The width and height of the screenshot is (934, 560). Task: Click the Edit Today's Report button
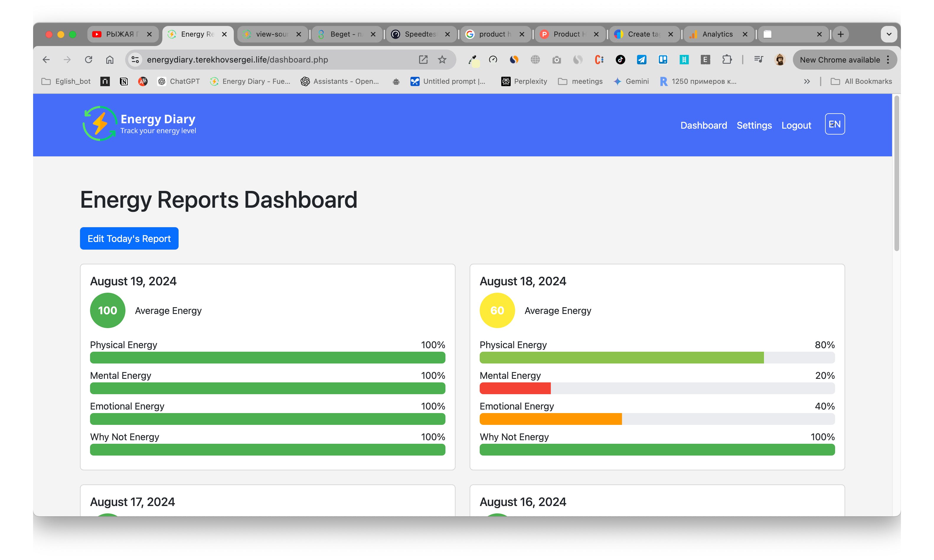pyautogui.click(x=129, y=239)
